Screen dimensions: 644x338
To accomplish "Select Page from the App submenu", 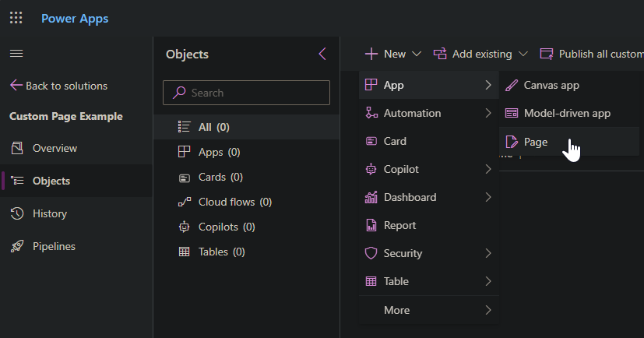I will (x=569, y=142).
